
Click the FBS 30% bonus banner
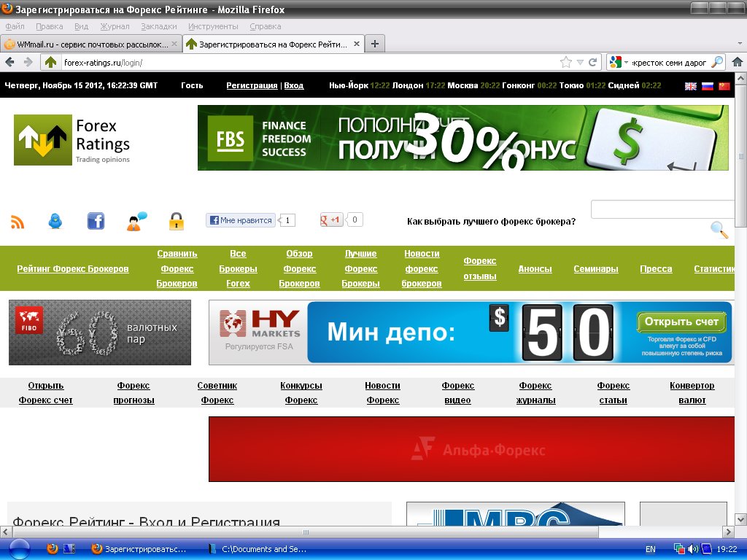pyautogui.click(x=462, y=138)
